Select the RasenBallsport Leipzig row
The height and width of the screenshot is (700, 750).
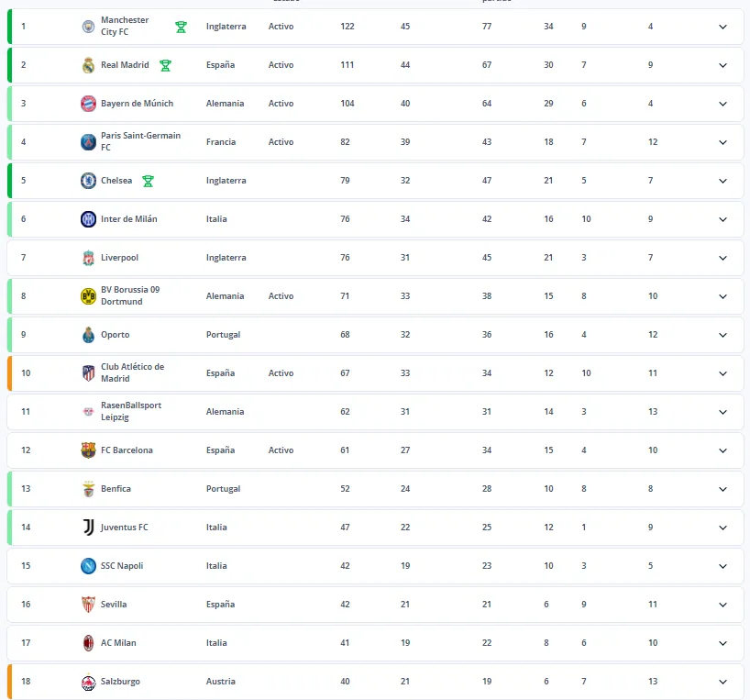tap(367, 412)
